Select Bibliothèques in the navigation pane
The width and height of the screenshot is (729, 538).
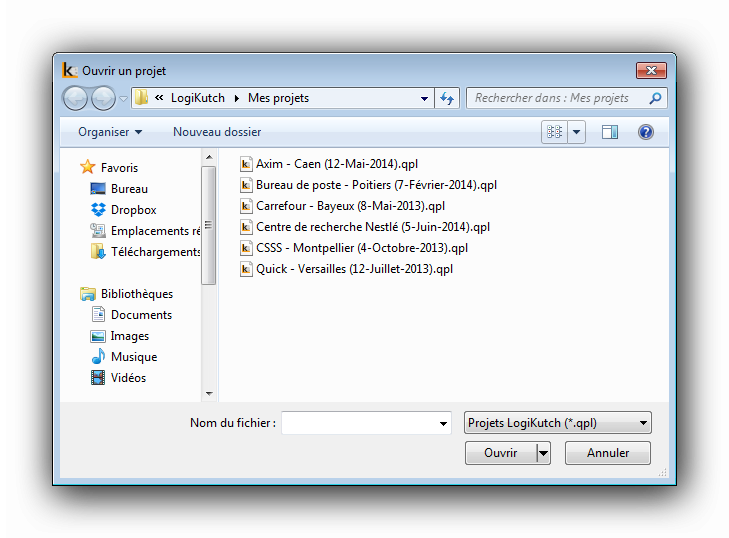tap(137, 294)
